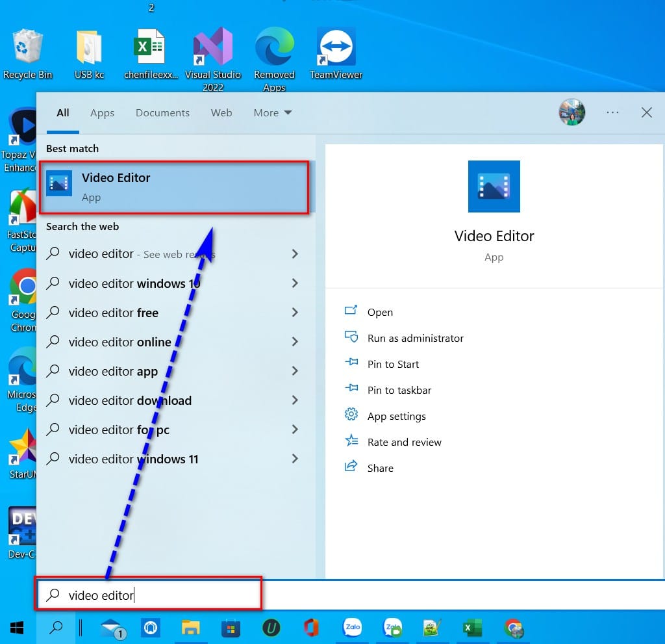Image resolution: width=665 pixels, height=644 pixels.
Task: Switch to the Documents search tab
Action: pyautogui.click(x=162, y=113)
